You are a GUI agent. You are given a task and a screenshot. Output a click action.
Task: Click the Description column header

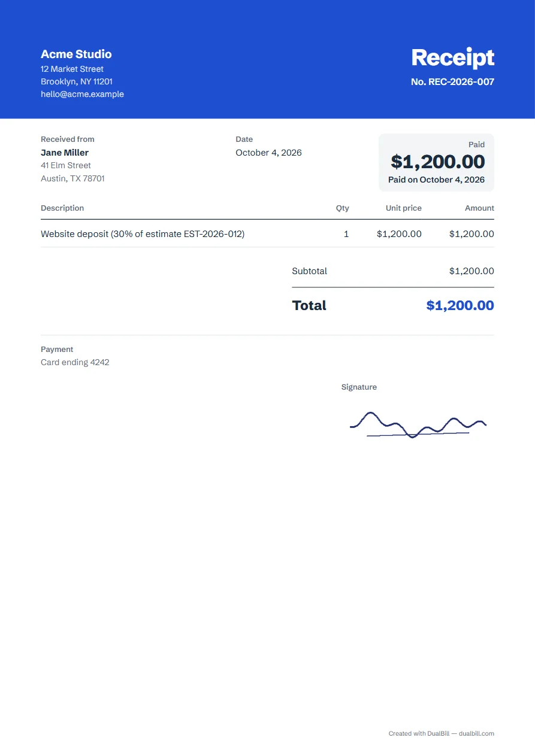(62, 208)
